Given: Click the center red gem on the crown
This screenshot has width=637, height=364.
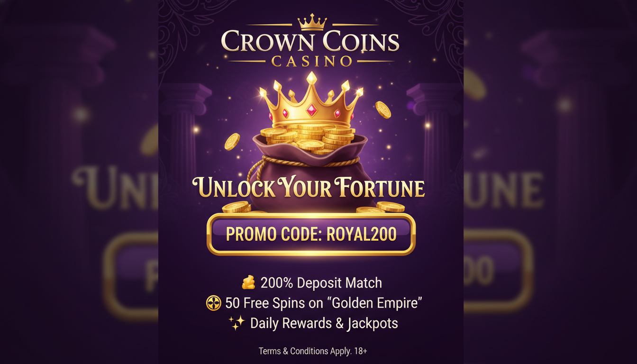Looking at the screenshot, I should (x=312, y=110).
